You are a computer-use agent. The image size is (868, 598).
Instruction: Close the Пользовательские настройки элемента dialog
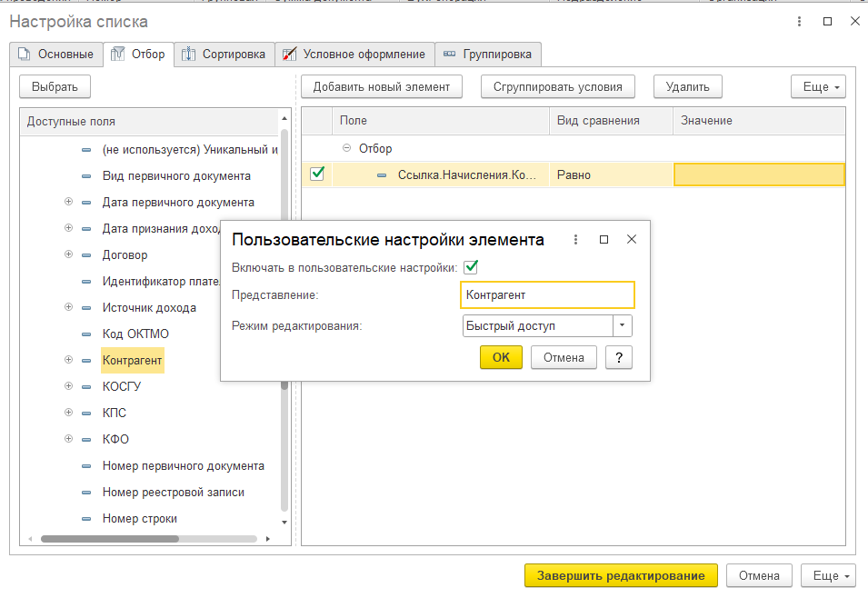pos(632,240)
